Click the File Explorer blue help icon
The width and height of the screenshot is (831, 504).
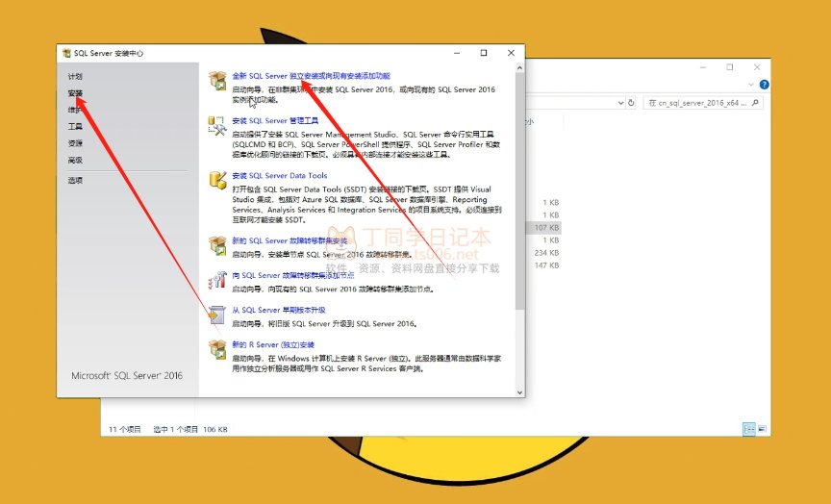[x=765, y=85]
